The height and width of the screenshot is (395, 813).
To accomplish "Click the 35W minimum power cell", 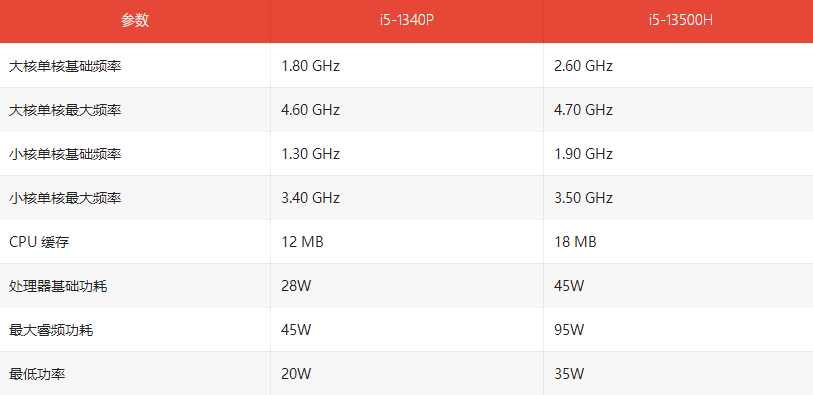I will 569,374.
